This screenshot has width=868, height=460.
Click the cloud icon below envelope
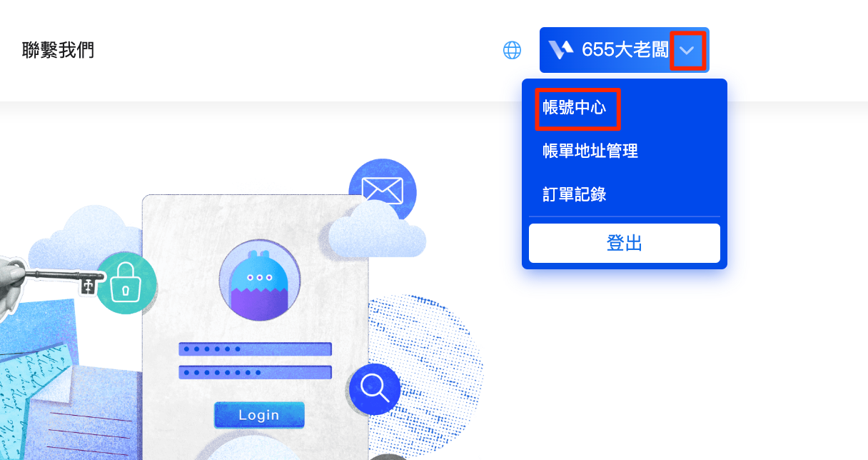tap(377, 230)
